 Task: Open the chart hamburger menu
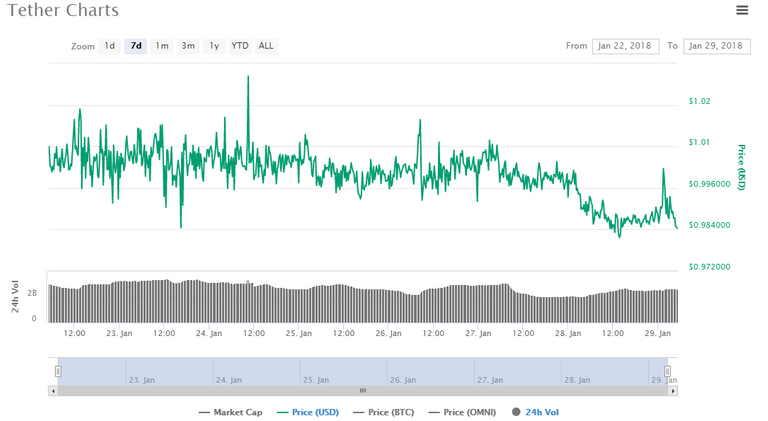click(x=742, y=10)
